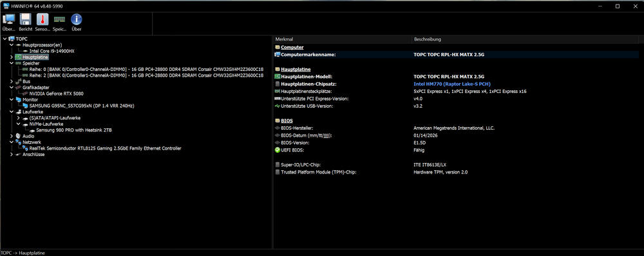Image resolution: width=644 pixels, height=256 pixels.
Task: Expand the Anschlüsse tree node
Action: (12, 155)
